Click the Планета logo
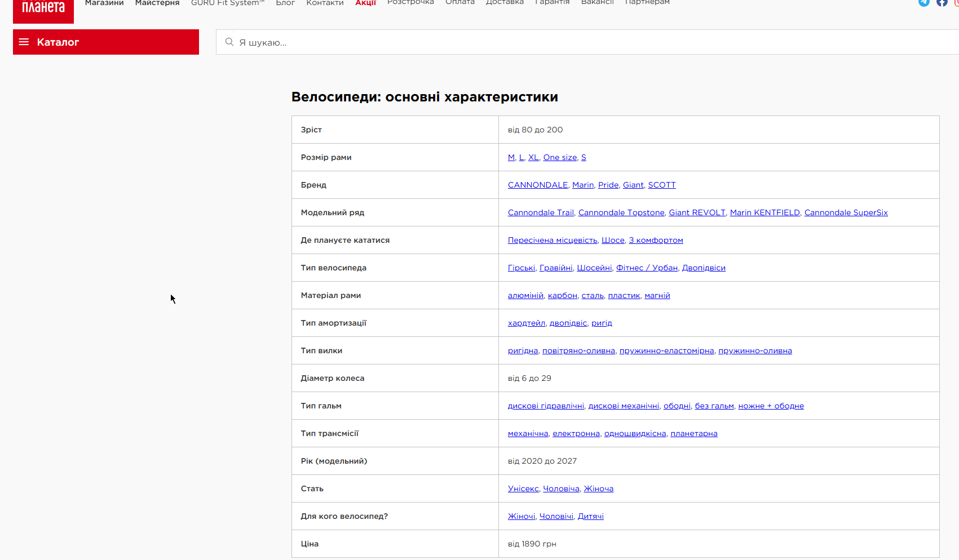The height and width of the screenshot is (560, 959). (x=43, y=11)
